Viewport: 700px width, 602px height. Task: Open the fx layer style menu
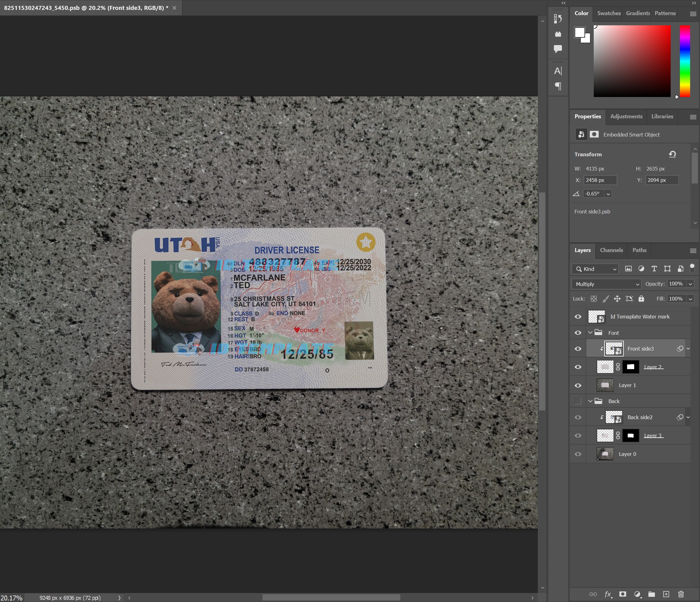tap(608, 594)
